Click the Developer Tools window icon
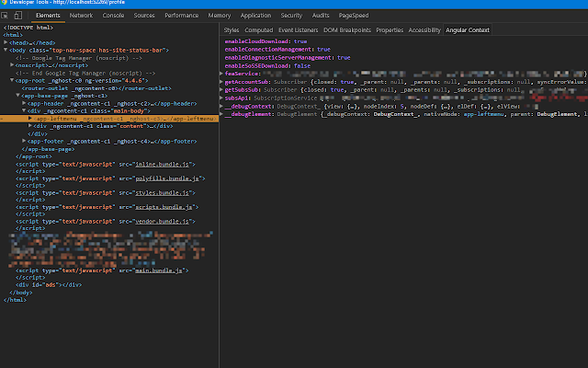Viewport: 588px width, 368px height. pyautogui.click(x=6, y=4)
